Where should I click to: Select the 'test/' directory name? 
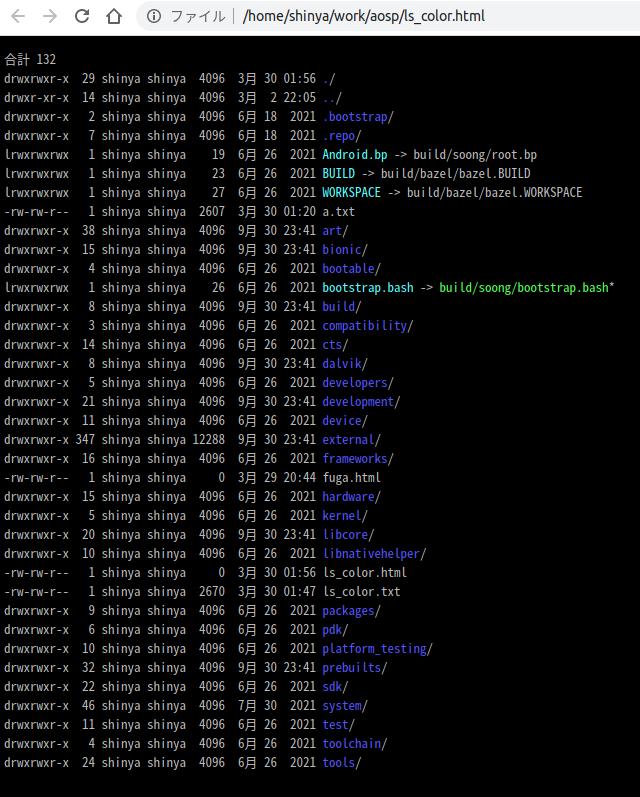339,725
